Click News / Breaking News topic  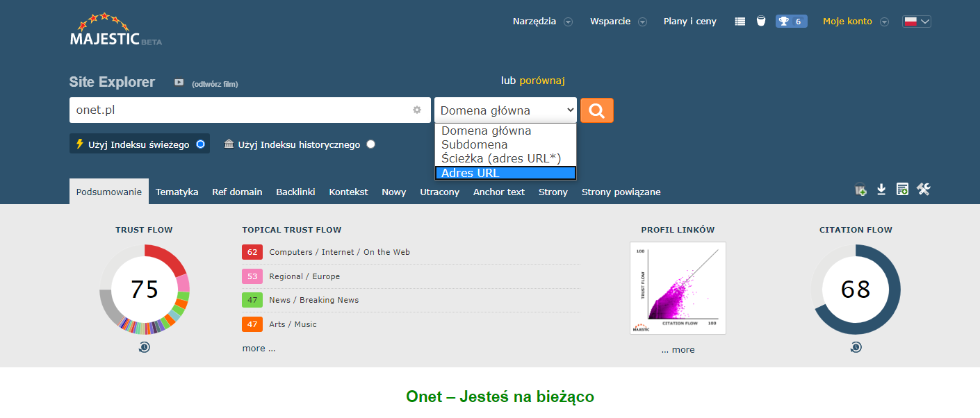tap(314, 300)
